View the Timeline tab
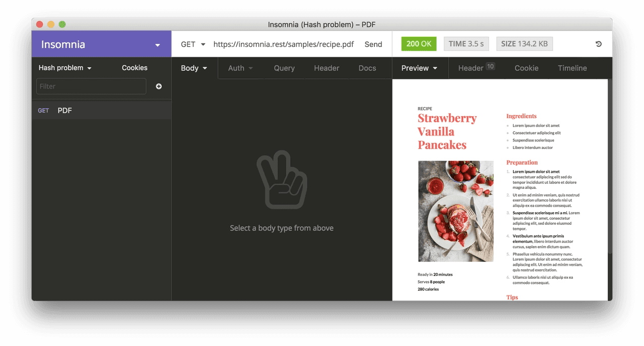Screen dimensions: 644x346 572,68
